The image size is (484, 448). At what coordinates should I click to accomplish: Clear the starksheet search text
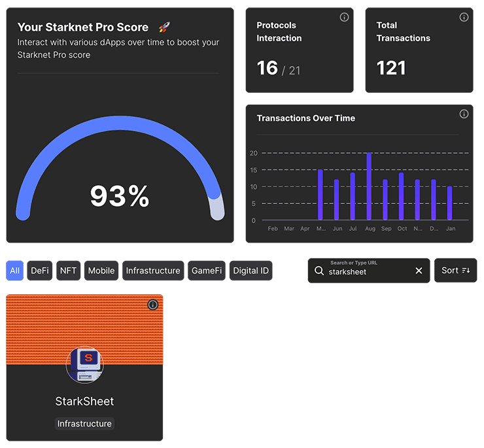coord(419,271)
